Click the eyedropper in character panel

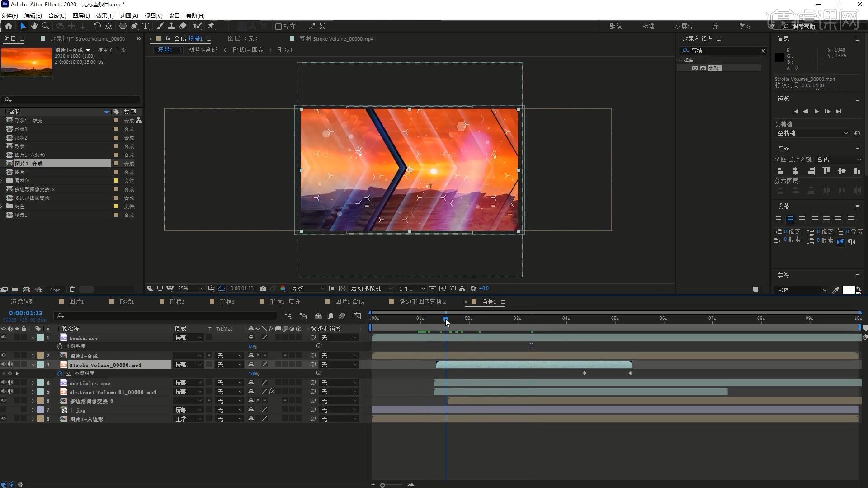click(835, 290)
